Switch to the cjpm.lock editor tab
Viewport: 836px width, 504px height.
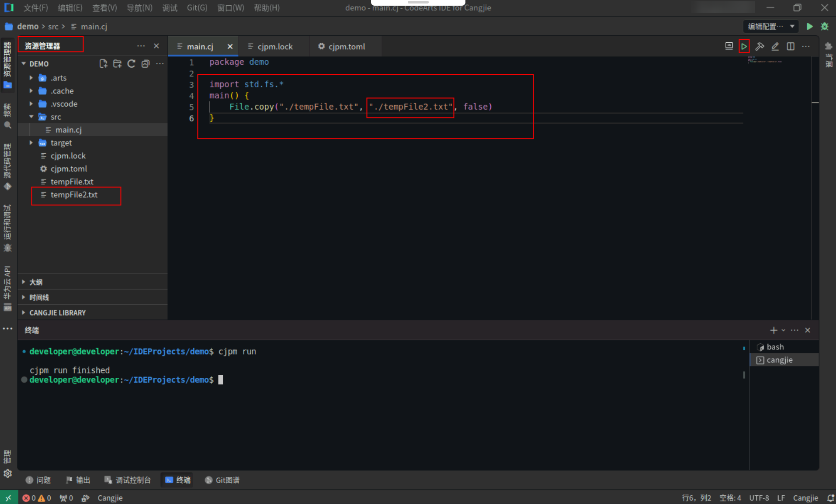pos(274,46)
